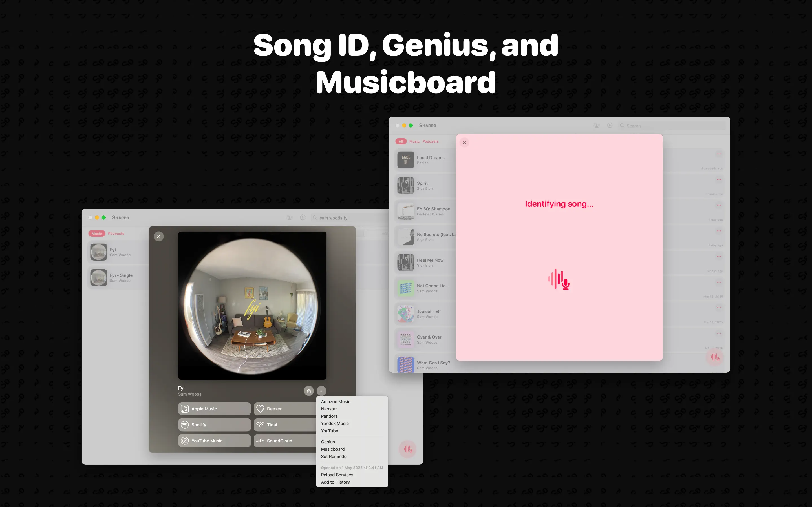Open song in YouTube Music
The image size is (812, 507).
tap(214, 441)
